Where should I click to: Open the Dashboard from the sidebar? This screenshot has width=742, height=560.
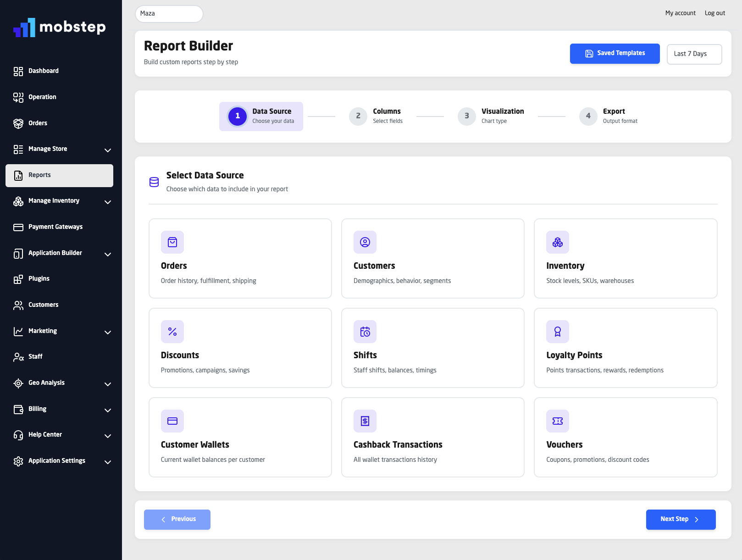[43, 71]
